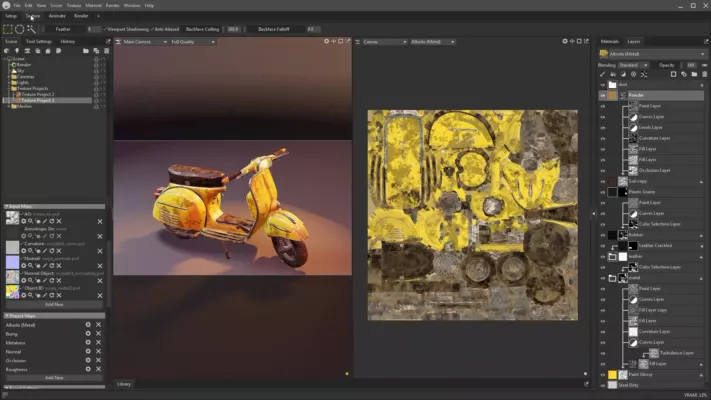This screenshot has width=711, height=400.
Task: Open the Help menu
Action: [149, 5]
